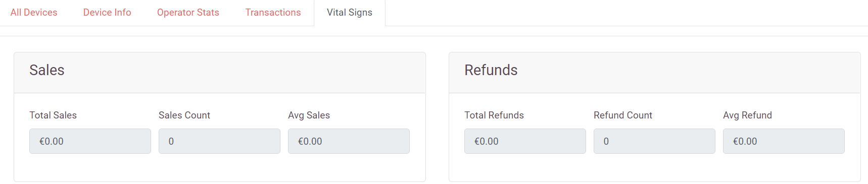Click the Total Refunds label

point(494,115)
